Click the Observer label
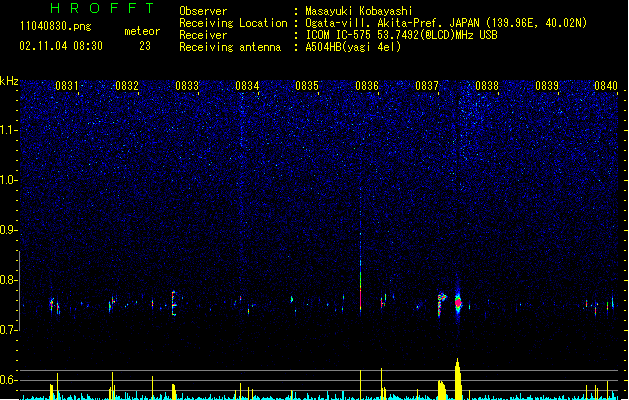This screenshot has height=400, width=629. 203,11
